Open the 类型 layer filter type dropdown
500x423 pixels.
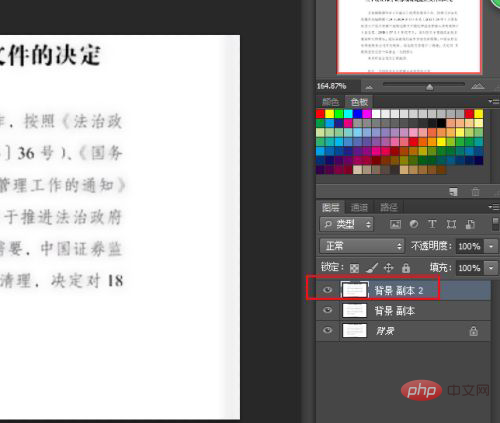[347, 224]
